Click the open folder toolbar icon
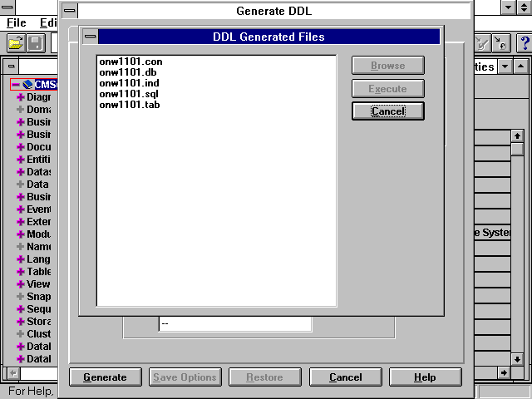The image size is (532, 399). [x=16, y=42]
